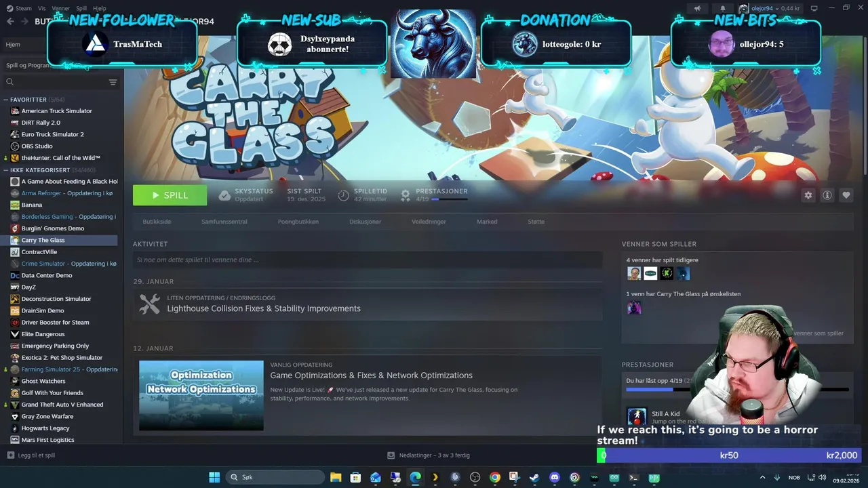Open game info icon

pyautogui.click(x=827, y=195)
